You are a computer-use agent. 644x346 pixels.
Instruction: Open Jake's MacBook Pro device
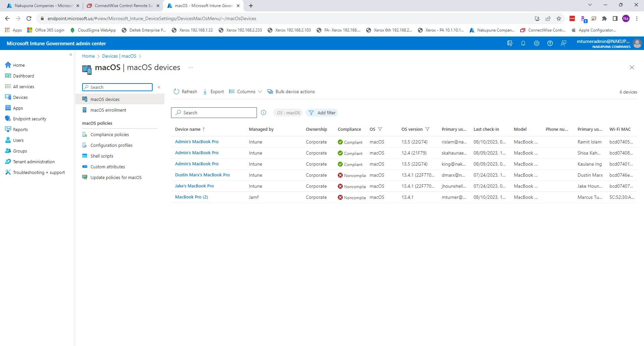coord(194,186)
